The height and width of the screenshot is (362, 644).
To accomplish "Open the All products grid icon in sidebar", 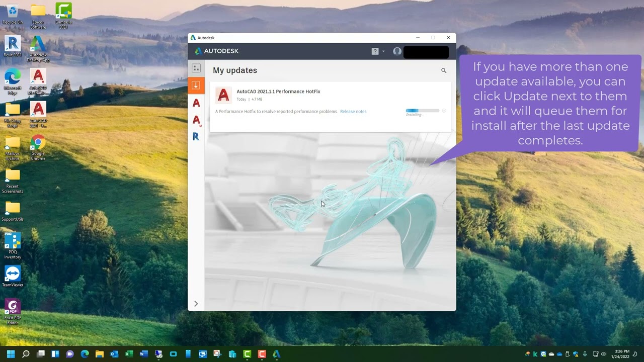I will click(x=196, y=68).
